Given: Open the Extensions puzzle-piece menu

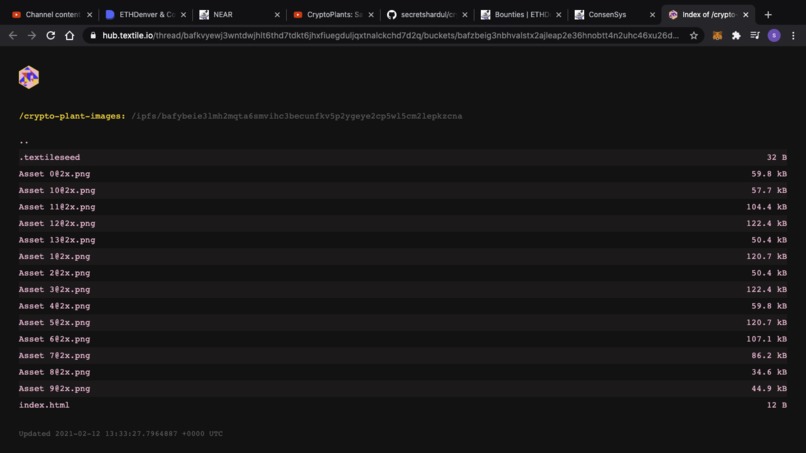Looking at the screenshot, I should 736,35.
